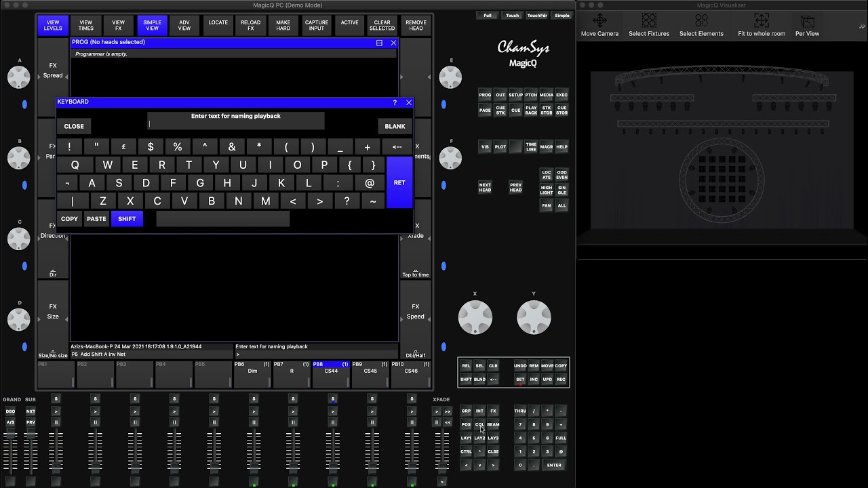Screen dimensions: 868x488
Task: Click Move Camera in the Visualiser window
Action: point(599,25)
